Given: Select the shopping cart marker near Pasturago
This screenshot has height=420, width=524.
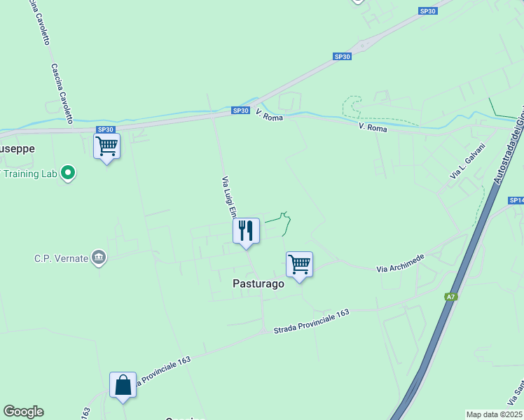Looking at the screenshot, I should coord(299,265).
